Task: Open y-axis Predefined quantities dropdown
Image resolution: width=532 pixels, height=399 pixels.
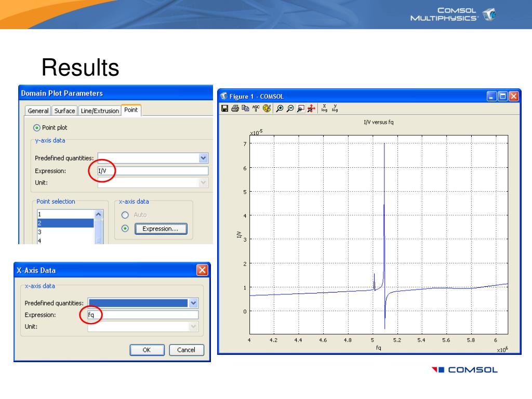Action: [x=203, y=158]
